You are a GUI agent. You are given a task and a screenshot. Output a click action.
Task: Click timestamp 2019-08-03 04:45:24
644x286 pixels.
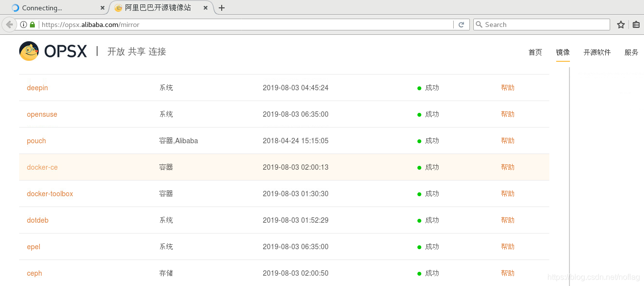click(x=296, y=88)
